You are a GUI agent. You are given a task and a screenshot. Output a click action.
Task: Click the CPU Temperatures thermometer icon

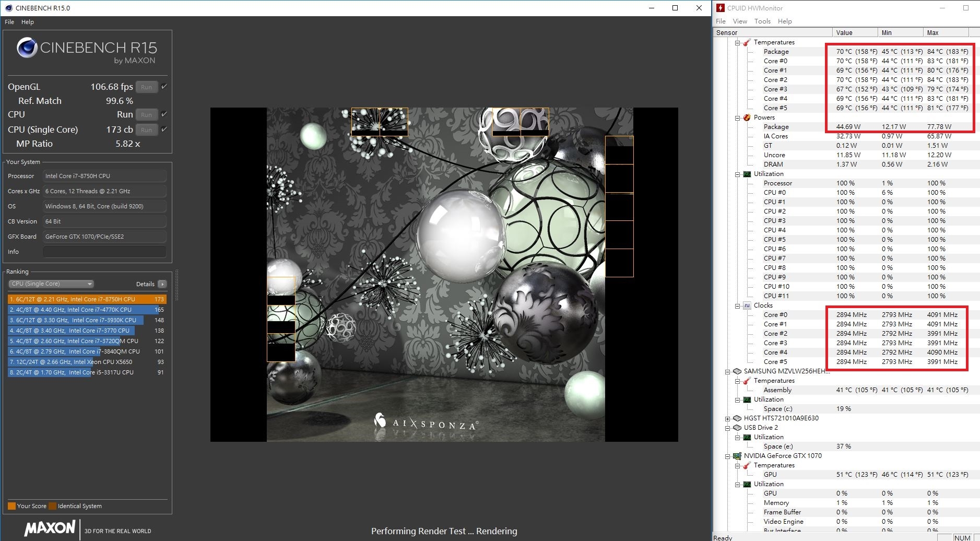(x=747, y=42)
